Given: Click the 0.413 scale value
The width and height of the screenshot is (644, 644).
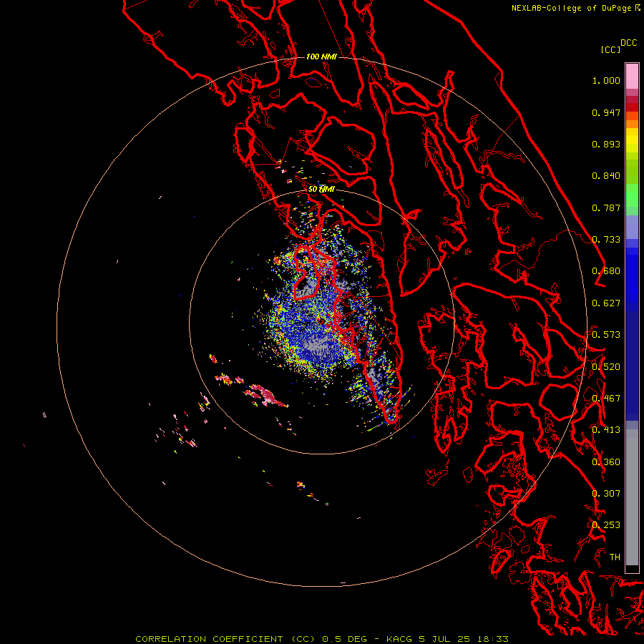Looking at the screenshot, I should [x=606, y=430].
